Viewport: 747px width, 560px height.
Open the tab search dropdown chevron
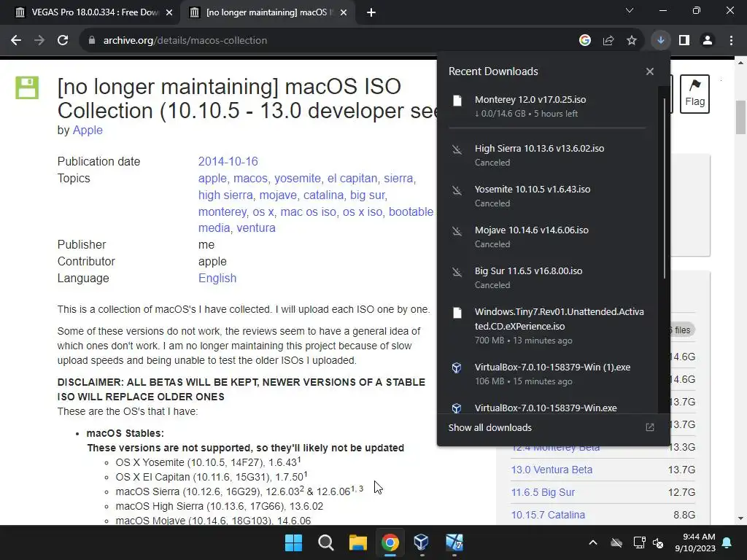pos(630,10)
